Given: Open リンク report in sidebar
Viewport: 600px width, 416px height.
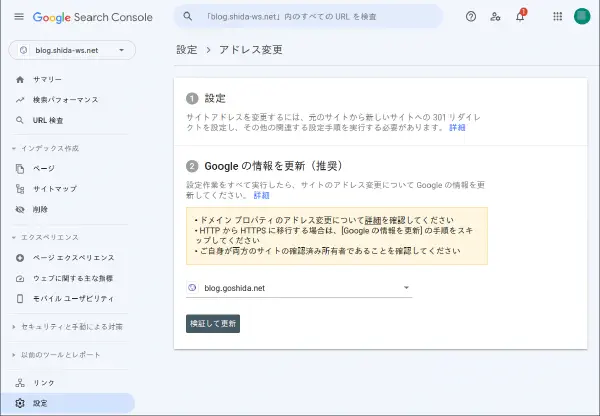Looking at the screenshot, I should tap(44, 383).
